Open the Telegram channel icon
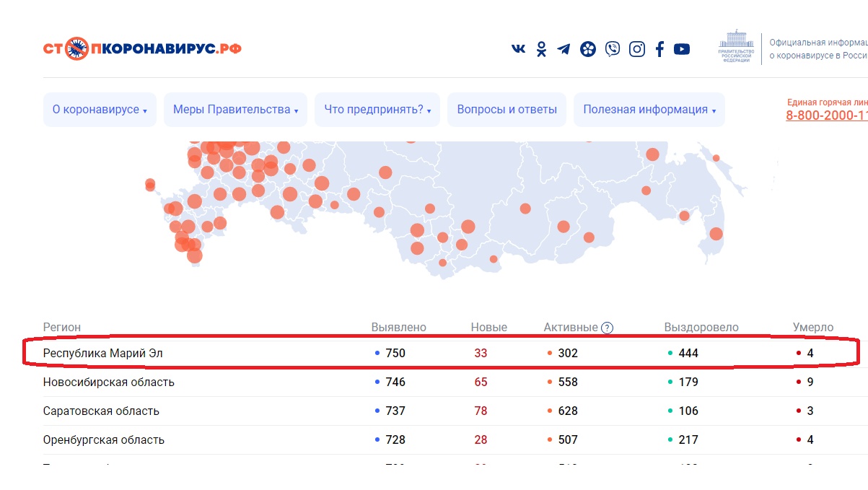 (564, 49)
